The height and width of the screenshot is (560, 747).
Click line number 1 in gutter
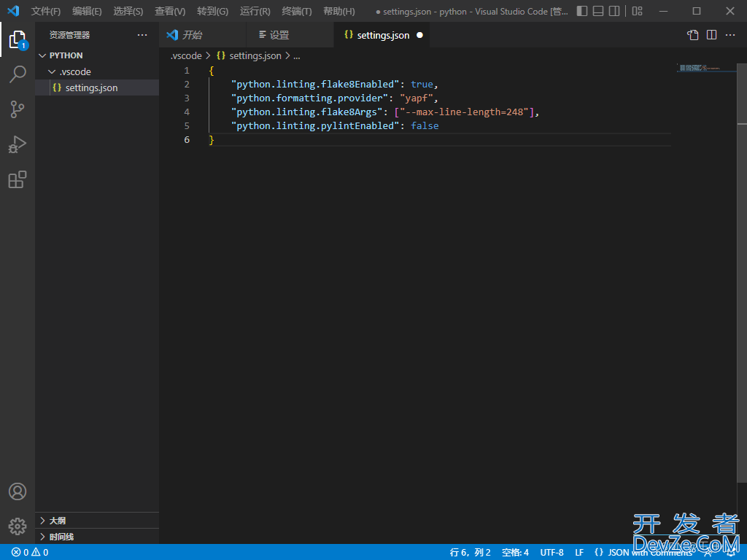click(187, 71)
